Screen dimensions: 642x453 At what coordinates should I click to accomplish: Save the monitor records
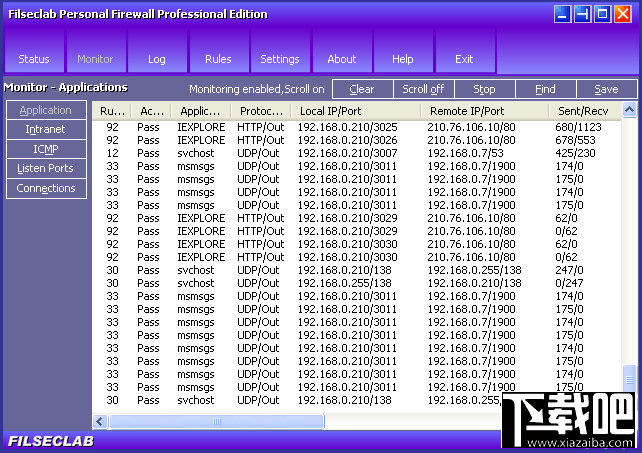(x=606, y=89)
